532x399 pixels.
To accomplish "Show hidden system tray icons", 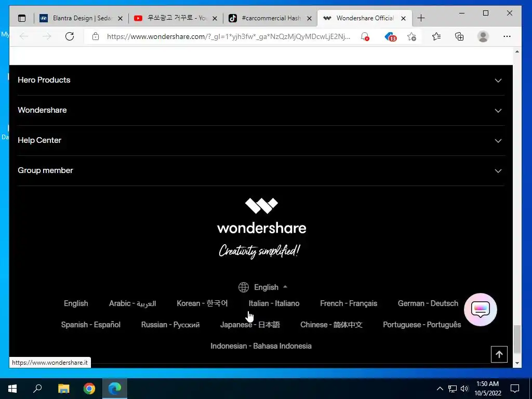I will click(440, 389).
